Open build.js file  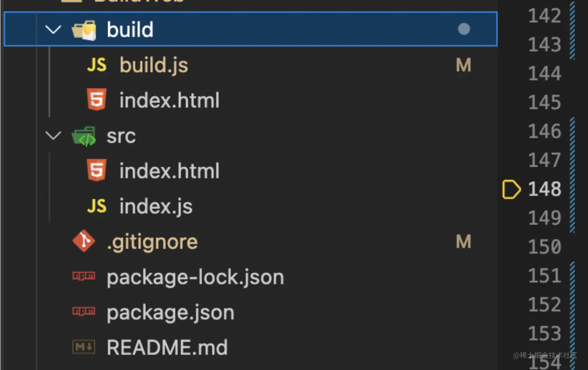click(x=154, y=65)
